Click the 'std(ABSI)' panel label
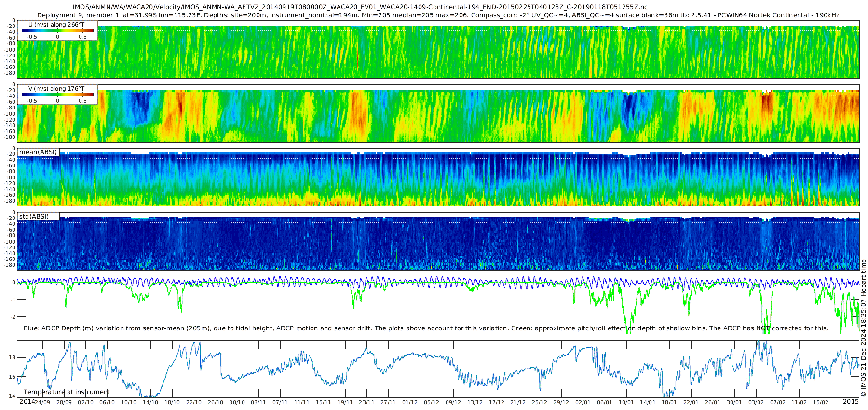Viewport: 868px width, 410px height. tap(34, 217)
